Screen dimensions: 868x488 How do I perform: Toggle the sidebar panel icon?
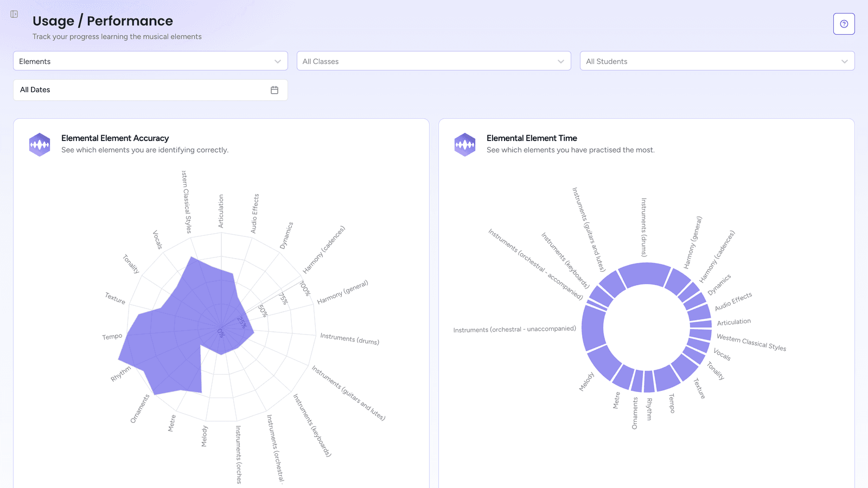point(14,14)
